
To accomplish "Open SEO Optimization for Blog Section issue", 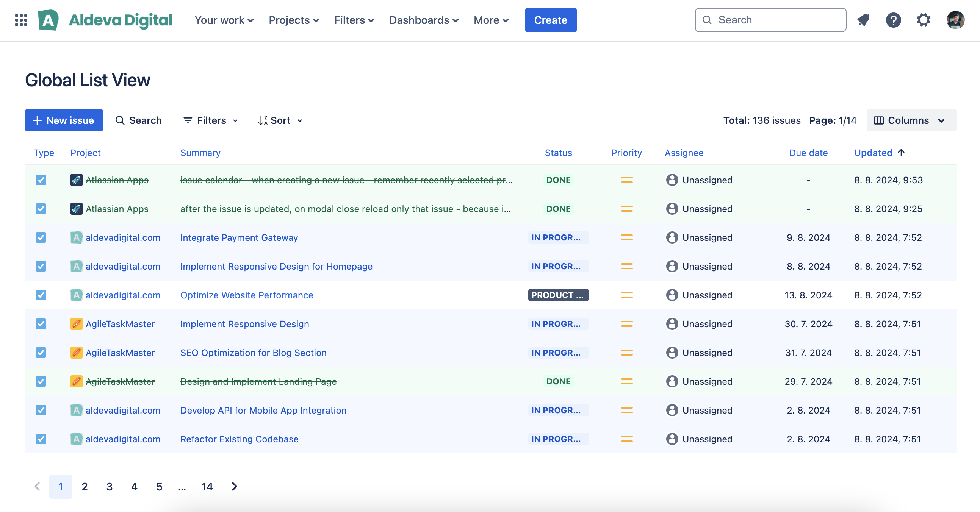I will point(253,353).
